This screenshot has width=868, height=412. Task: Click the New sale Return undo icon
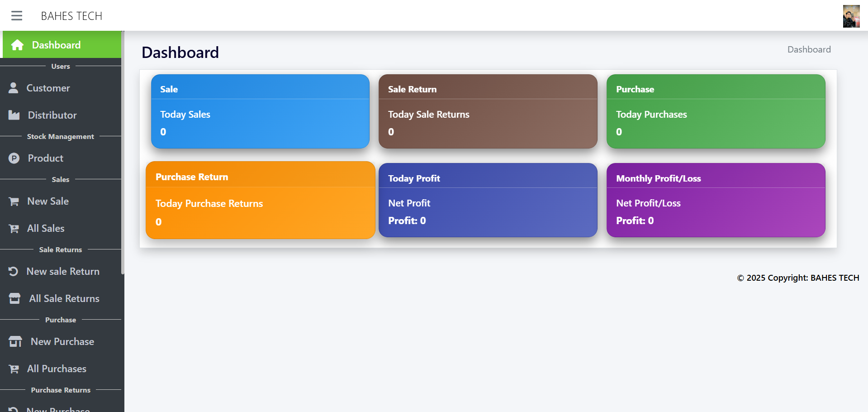13,271
